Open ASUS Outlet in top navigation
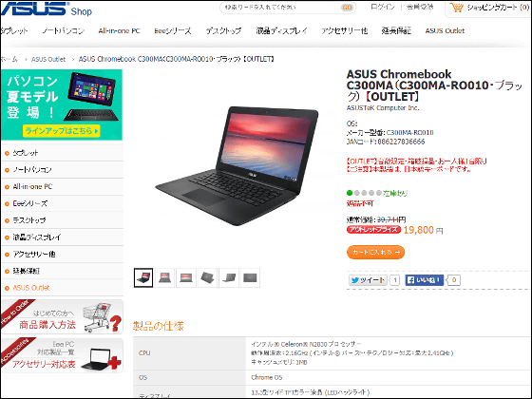 point(445,30)
